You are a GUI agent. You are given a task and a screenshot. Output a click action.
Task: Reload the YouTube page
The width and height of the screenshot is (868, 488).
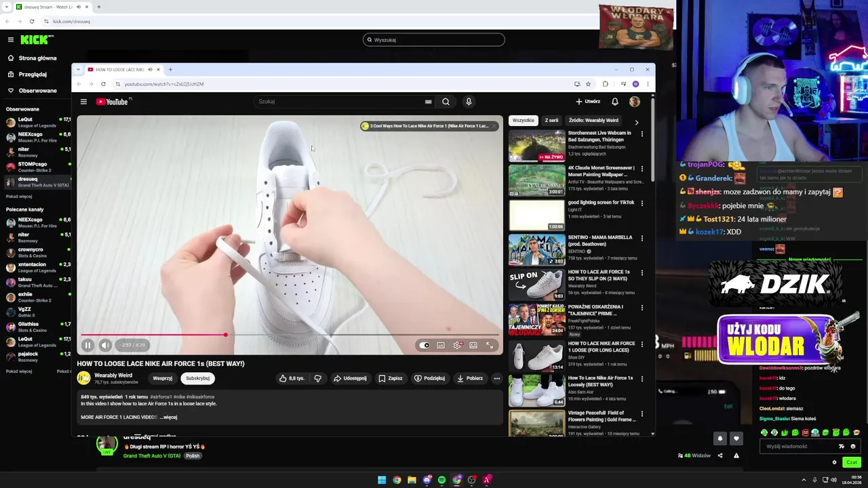tap(103, 84)
